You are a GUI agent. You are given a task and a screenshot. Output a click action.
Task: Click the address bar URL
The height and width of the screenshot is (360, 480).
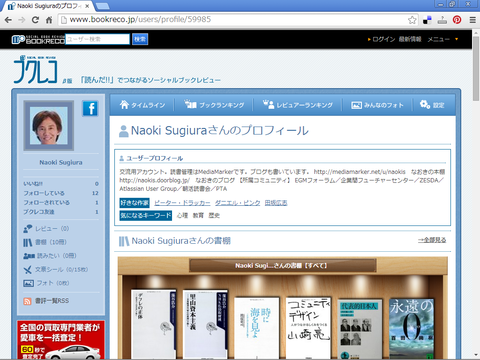click(x=140, y=20)
